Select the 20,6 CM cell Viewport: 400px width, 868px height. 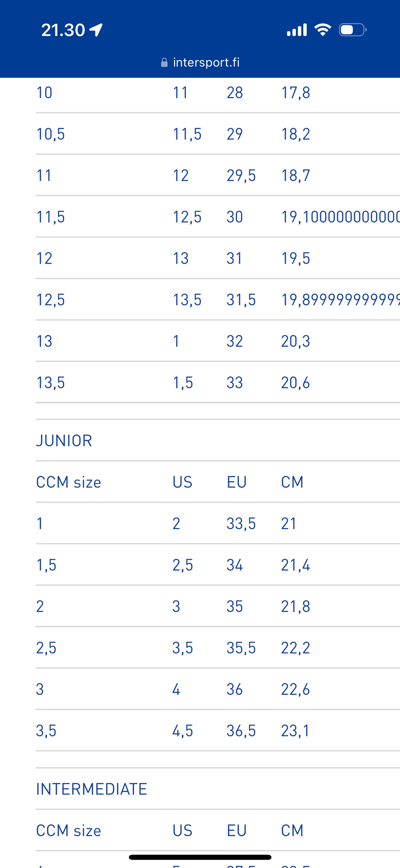click(295, 382)
